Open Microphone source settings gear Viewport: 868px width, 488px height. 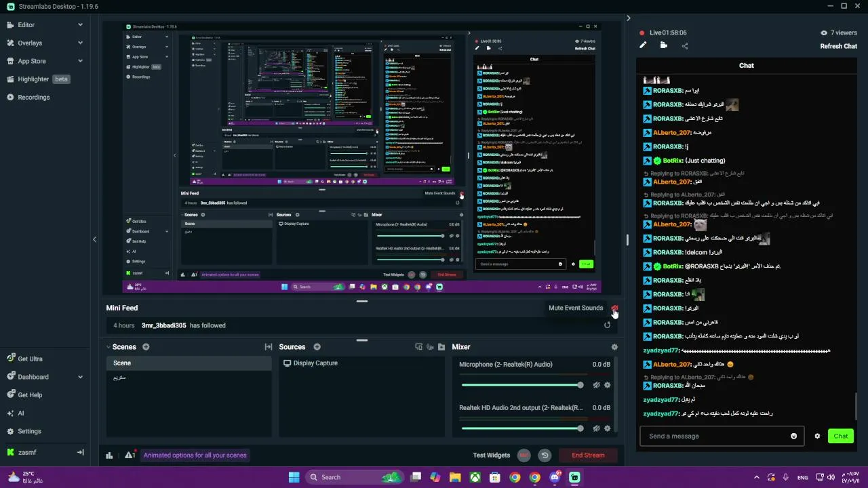(607, 385)
